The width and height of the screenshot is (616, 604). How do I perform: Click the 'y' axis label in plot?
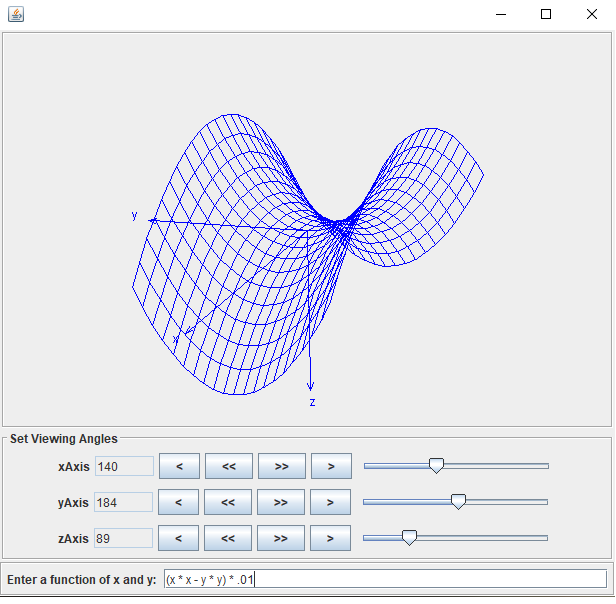click(x=134, y=215)
